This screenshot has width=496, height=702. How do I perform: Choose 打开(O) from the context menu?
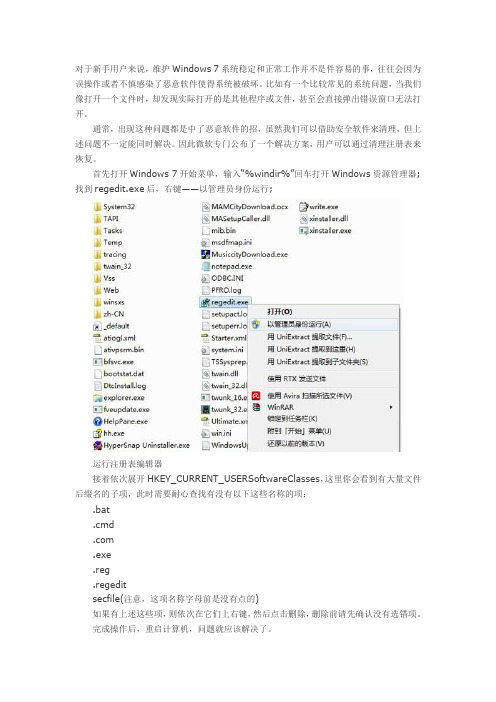[x=280, y=312]
